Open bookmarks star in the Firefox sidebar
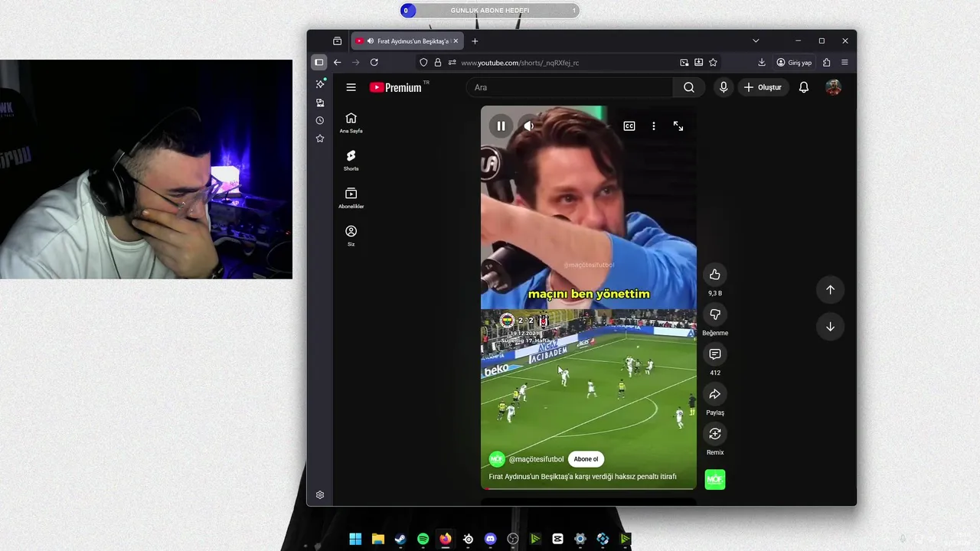This screenshot has height=551, width=980. click(320, 139)
